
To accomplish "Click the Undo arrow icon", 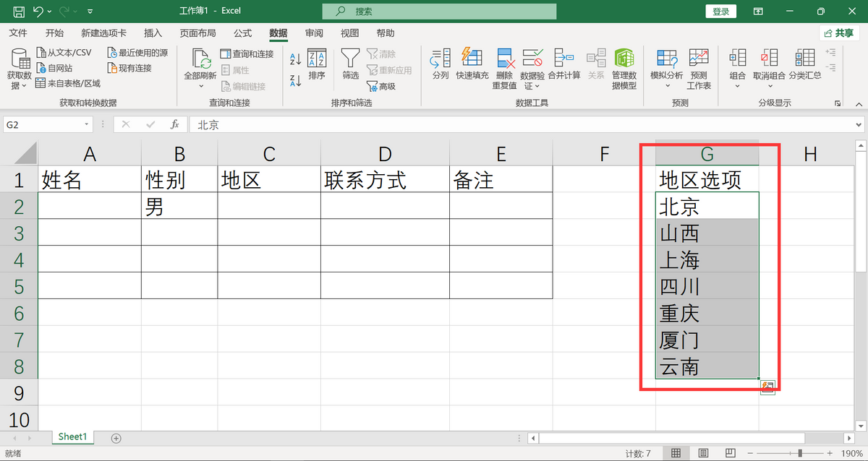I will tap(38, 12).
